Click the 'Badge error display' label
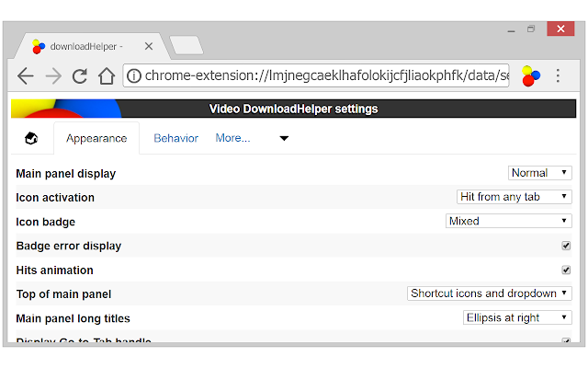Viewport: 588px width, 368px height. [69, 246]
